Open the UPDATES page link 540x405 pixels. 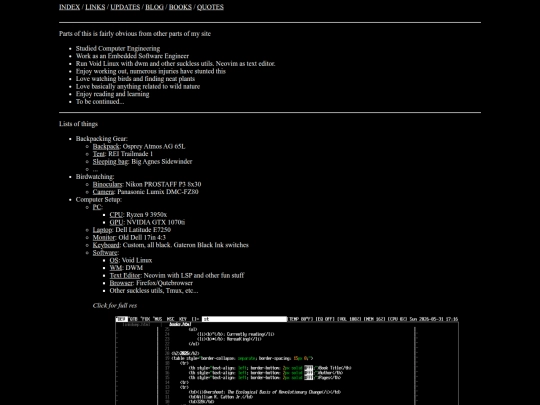click(125, 7)
